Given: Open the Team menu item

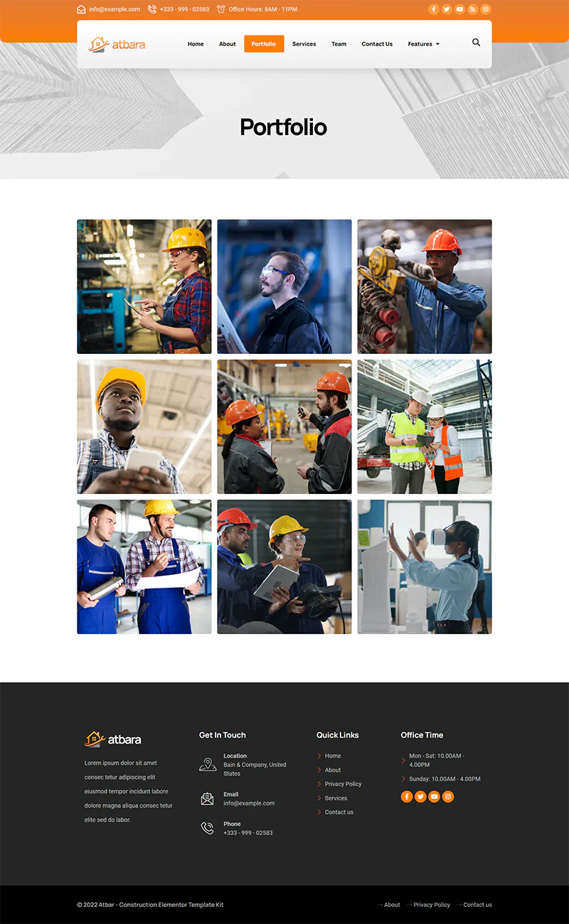Looking at the screenshot, I should click(339, 44).
